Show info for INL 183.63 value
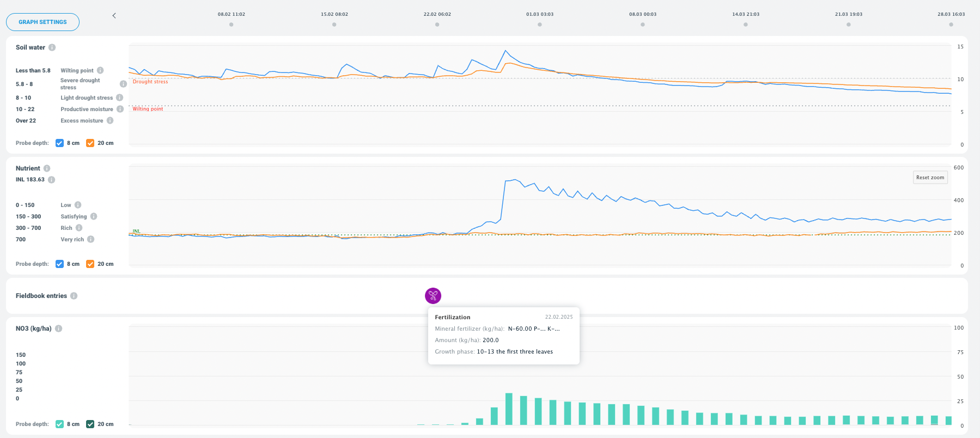 [51, 180]
